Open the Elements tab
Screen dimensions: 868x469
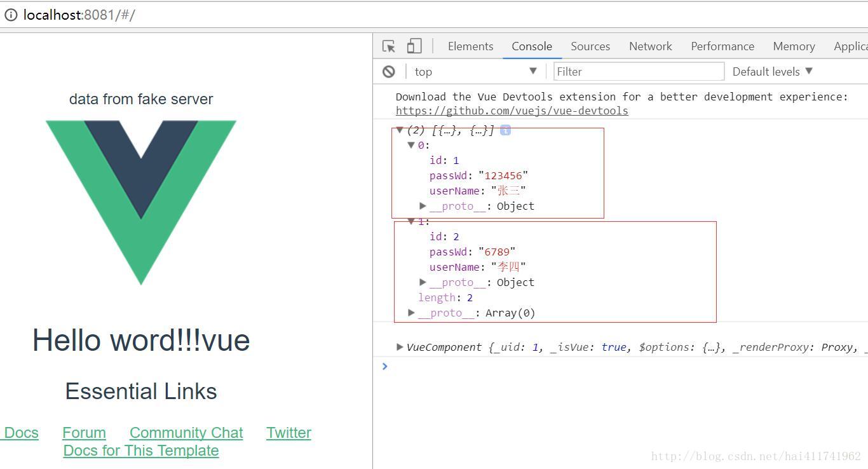(x=470, y=46)
